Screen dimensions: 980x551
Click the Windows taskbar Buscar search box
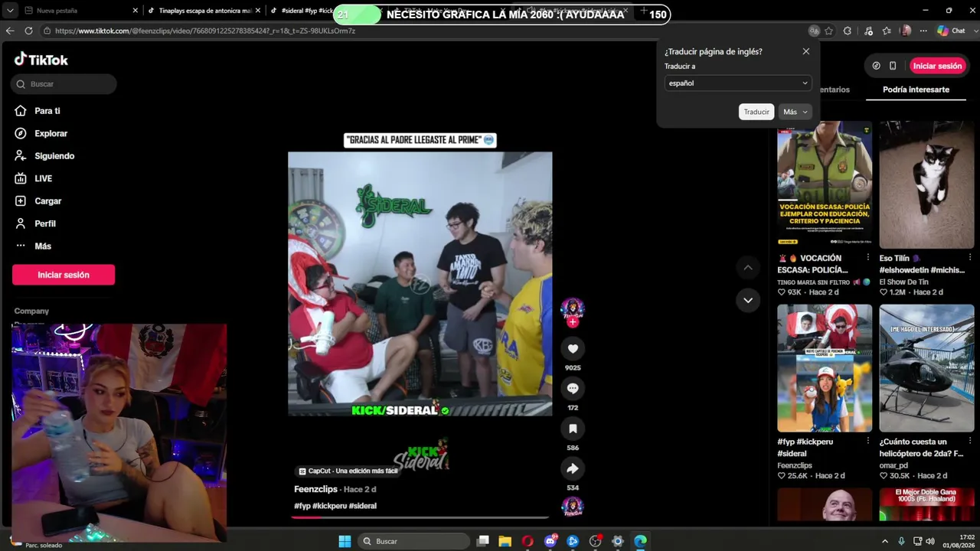point(413,541)
